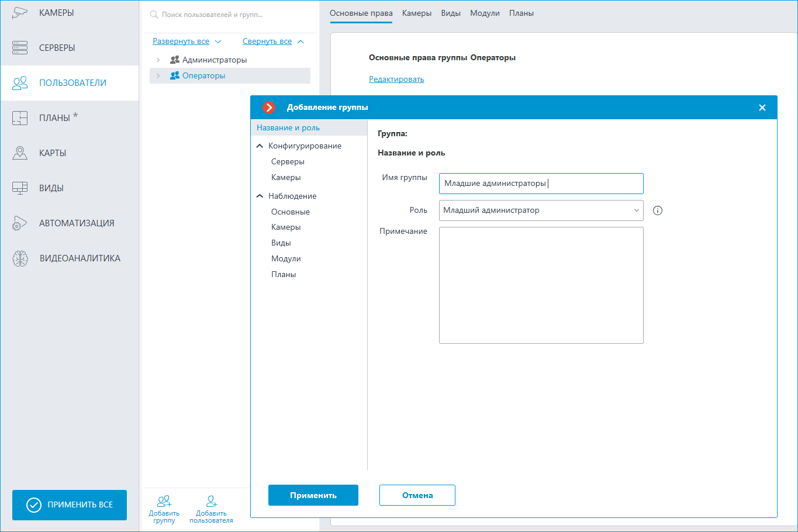Expand the Операторы group
The image size is (798, 532).
point(158,75)
